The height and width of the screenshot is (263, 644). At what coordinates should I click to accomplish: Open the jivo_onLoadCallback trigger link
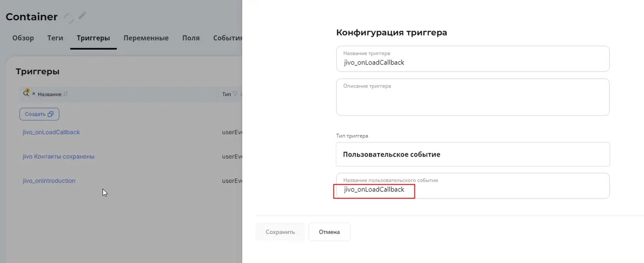pyautogui.click(x=51, y=132)
